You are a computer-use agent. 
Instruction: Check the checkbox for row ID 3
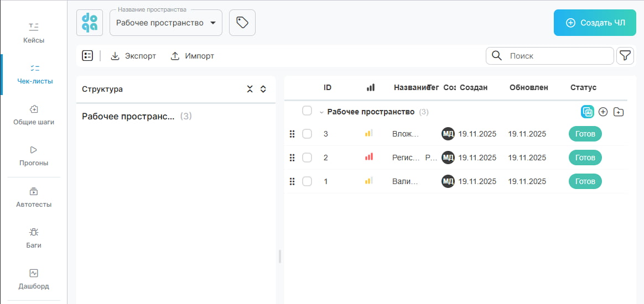click(307, 134)
